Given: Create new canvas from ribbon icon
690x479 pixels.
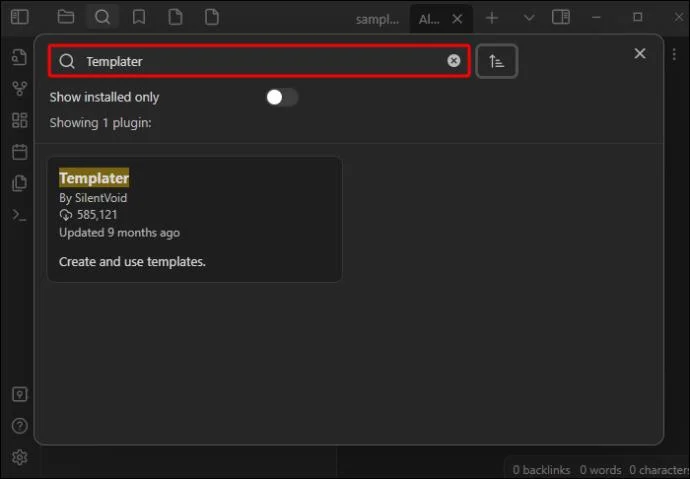Looking at the screenshot, I should [19, 120].
